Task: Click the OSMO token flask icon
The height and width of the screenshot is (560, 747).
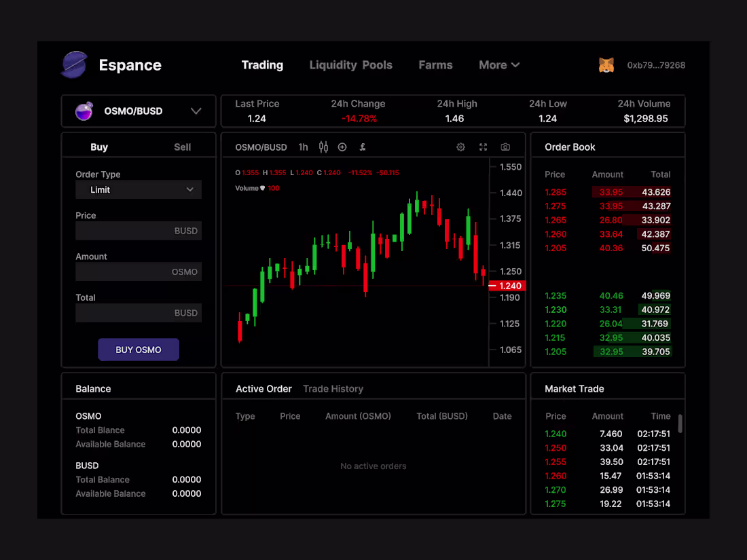Action: [x=84, y=111]
